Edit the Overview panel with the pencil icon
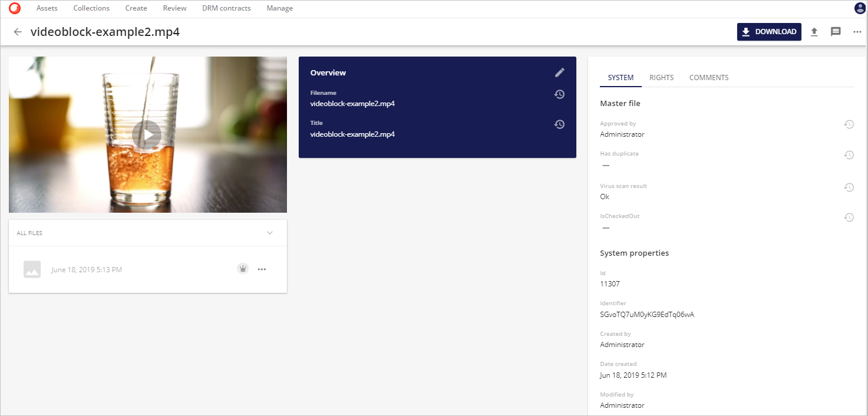868x416 pixels. click(559, 72)
